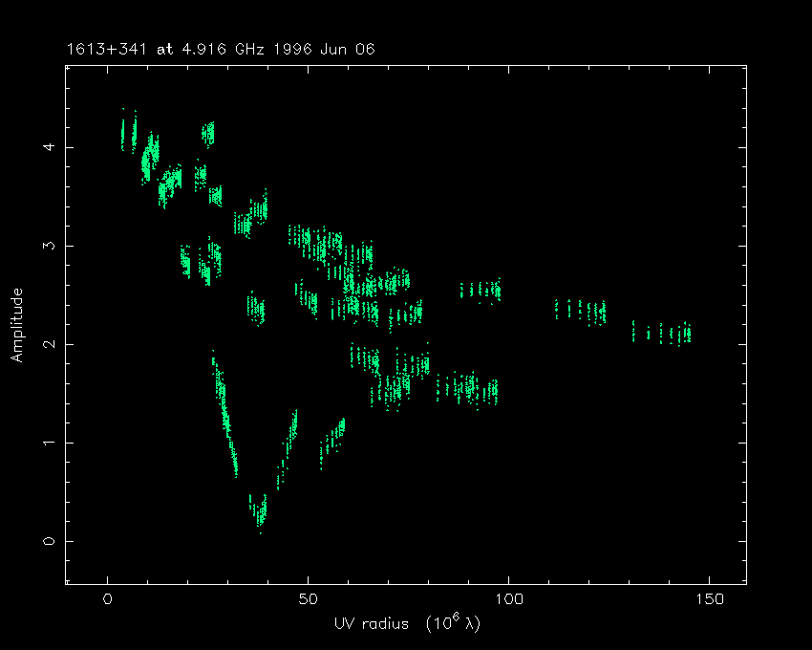This screenshot has height=650, width=812.
Task: Select the data cluster between UV radius 112 and 124
Action: coord(581,310)
